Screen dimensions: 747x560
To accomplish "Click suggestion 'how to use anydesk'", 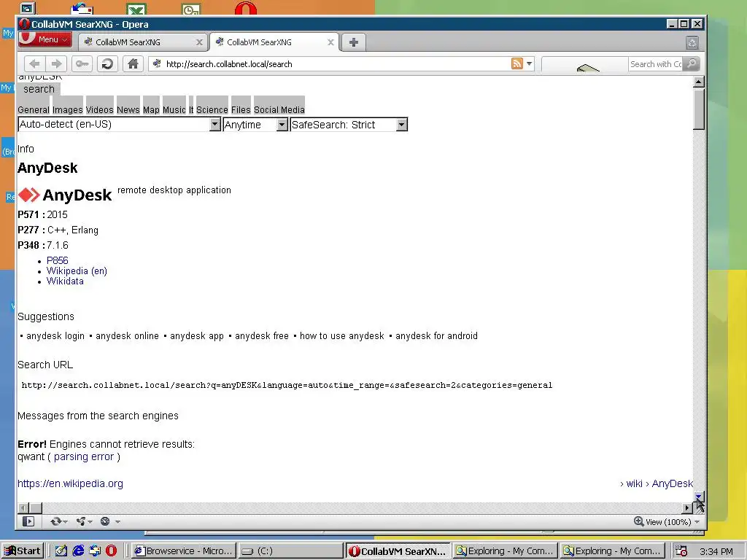I will (x=341, y=335).
